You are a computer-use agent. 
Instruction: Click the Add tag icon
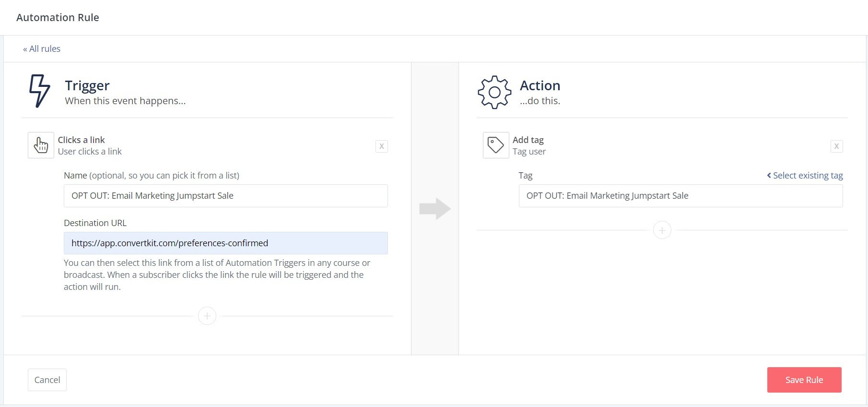click(496, 145)
